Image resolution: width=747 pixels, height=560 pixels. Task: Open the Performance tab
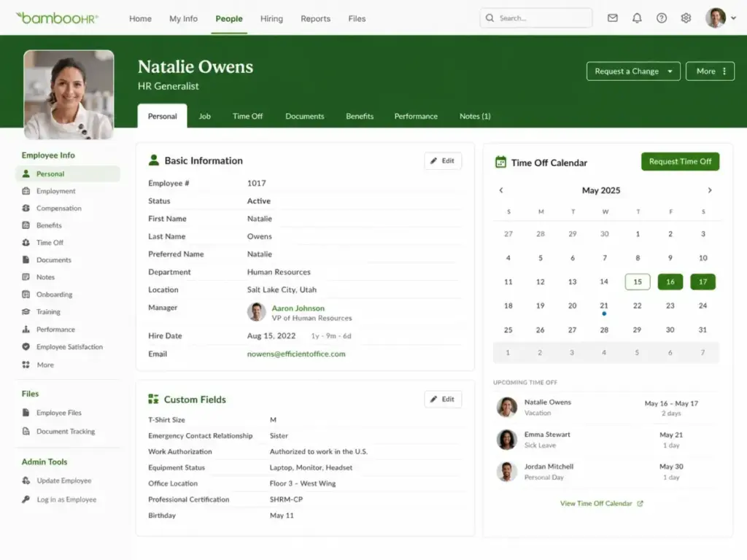pos(416,116)
